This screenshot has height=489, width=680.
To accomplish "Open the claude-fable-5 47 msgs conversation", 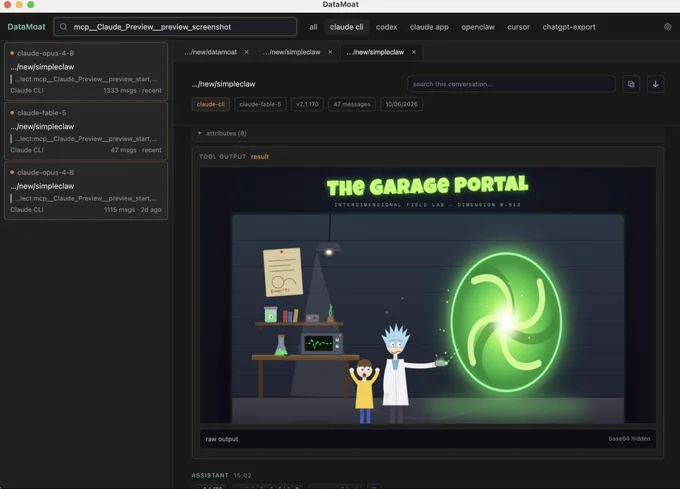I will [x=86, y=131].
